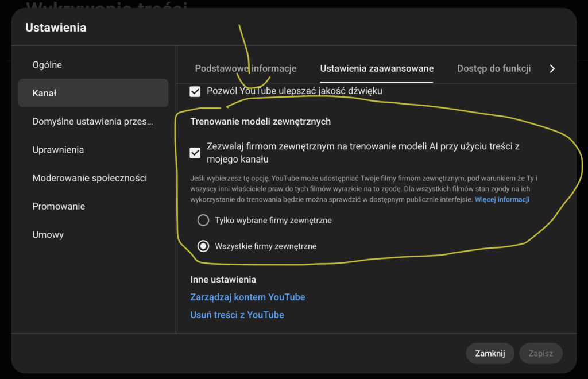Open Domyślne ustawienia przesyłania section

[x=94, y=122]
